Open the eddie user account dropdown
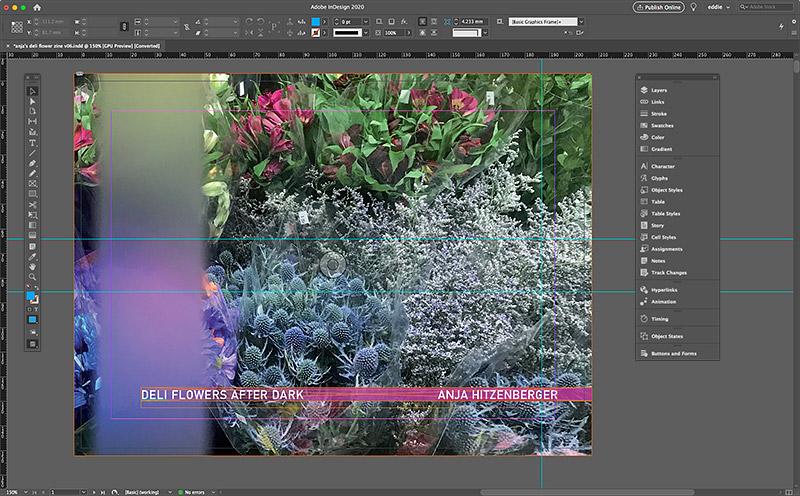The height and width of the screenshot is (496, 800). point(717,7)
